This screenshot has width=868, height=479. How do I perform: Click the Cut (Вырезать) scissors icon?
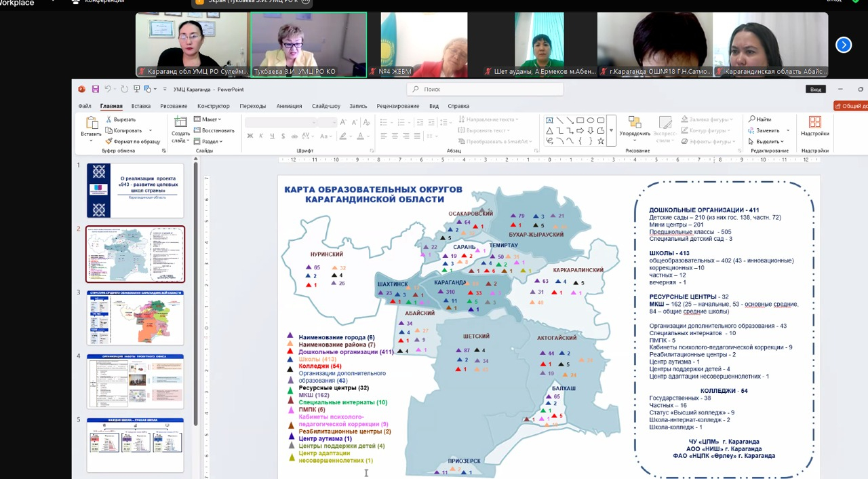click(x=109, y=119)
